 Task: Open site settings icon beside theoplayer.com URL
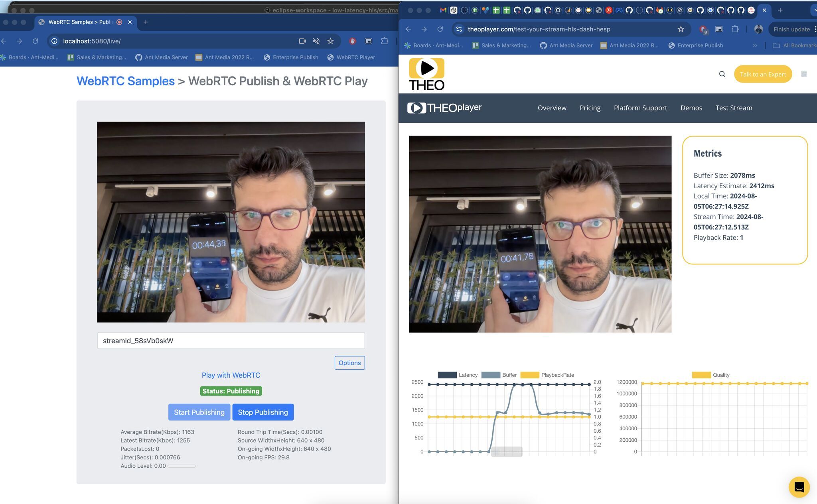point(459,29)
